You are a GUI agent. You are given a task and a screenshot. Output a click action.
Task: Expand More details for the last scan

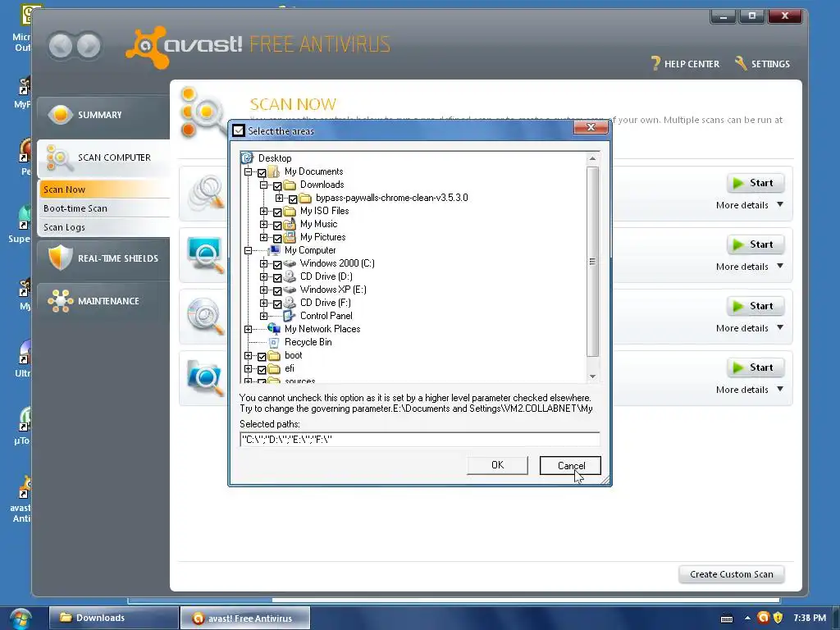point(750,390)
